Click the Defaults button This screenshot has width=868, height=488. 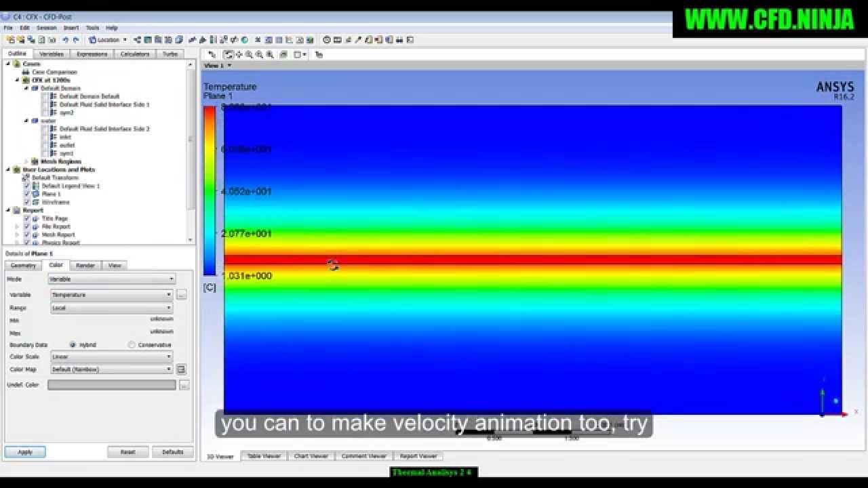[173, 452]
